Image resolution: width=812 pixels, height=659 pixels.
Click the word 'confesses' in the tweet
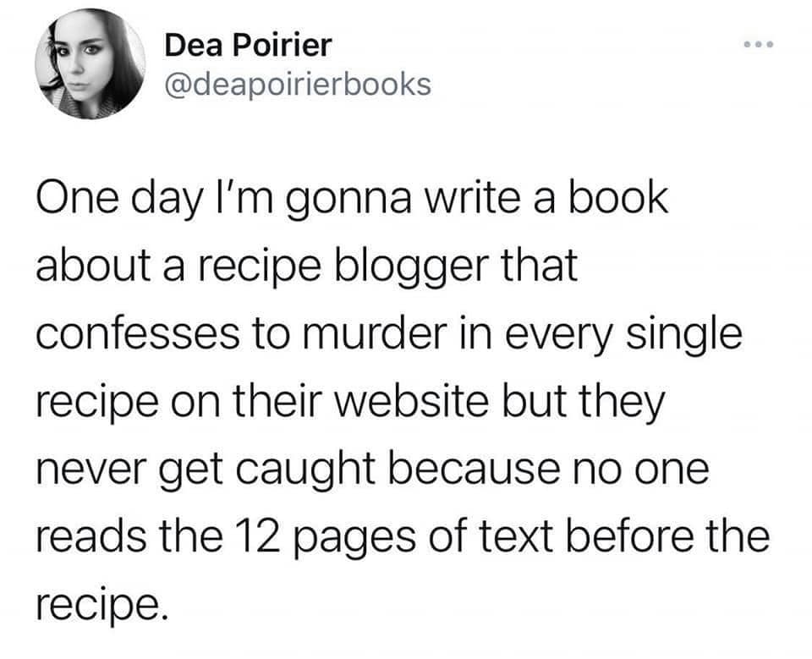click(x=138, y=334)
